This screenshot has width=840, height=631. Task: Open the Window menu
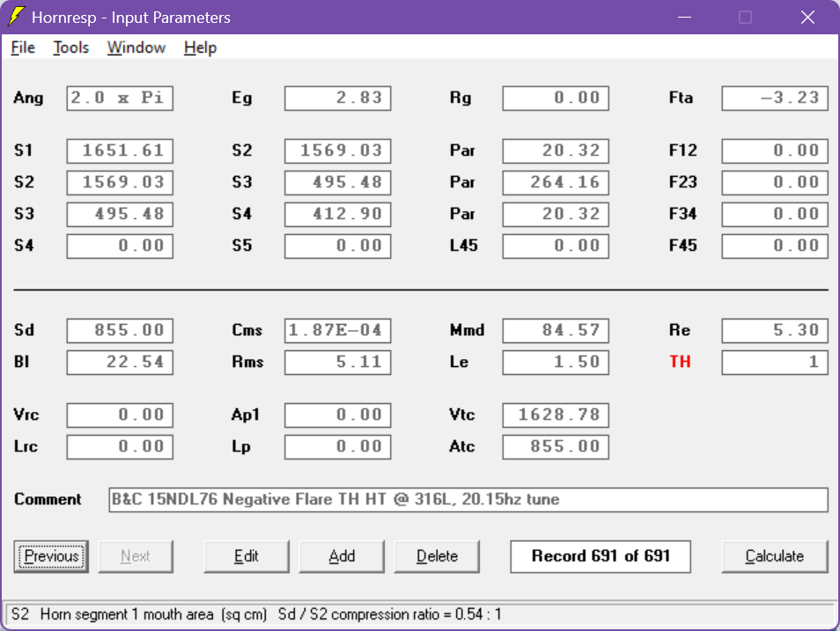136,48
